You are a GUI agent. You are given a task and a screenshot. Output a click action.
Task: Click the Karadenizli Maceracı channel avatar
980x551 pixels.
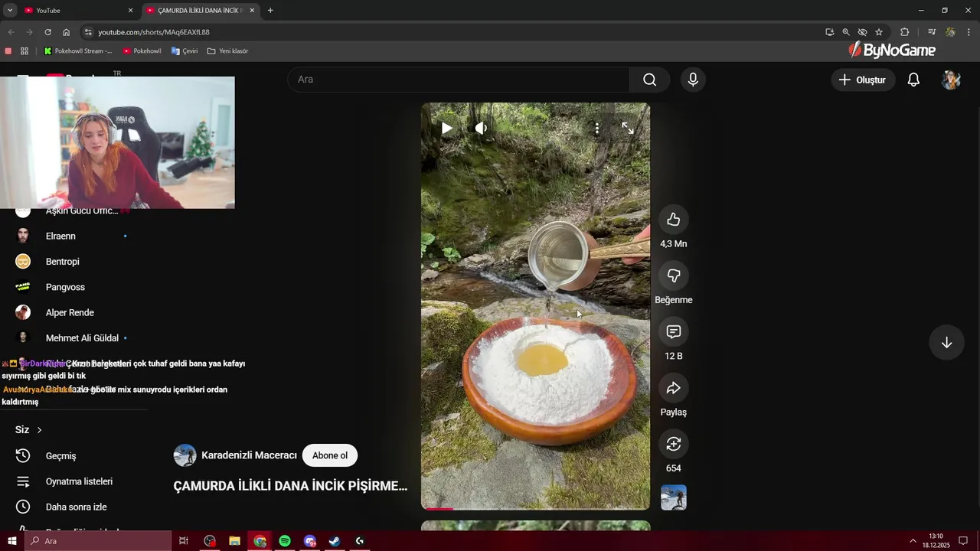pyautogui.click(x=185, y=455)
